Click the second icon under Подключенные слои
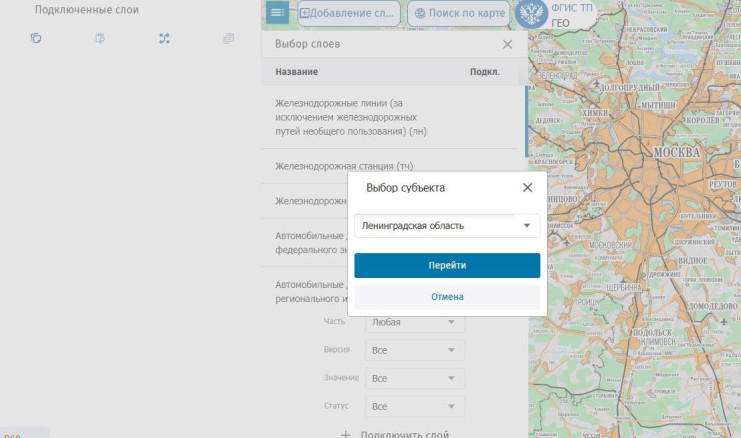 100,39
